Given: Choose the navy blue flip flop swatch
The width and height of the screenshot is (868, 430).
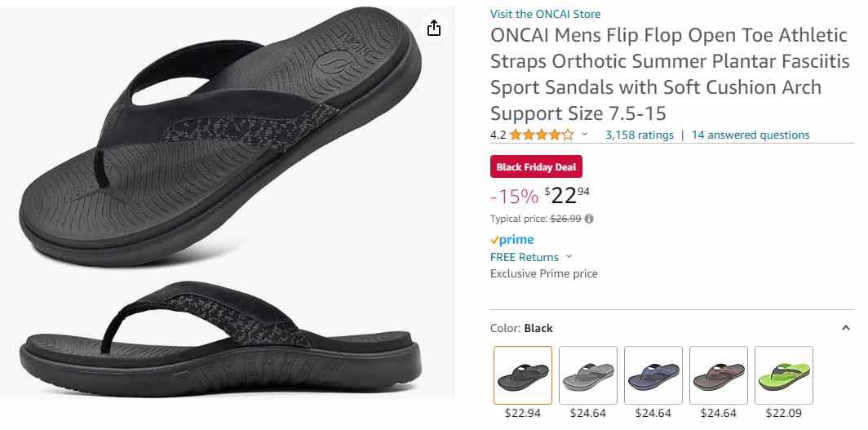Looking at the screenshot, I should (653, 375).
